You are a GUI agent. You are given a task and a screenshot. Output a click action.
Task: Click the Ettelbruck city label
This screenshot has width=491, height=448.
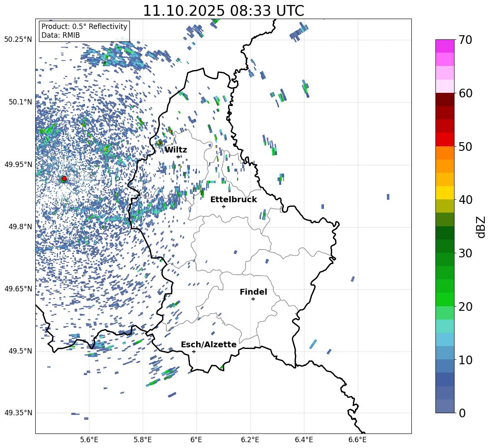click(x=233, y=199)
